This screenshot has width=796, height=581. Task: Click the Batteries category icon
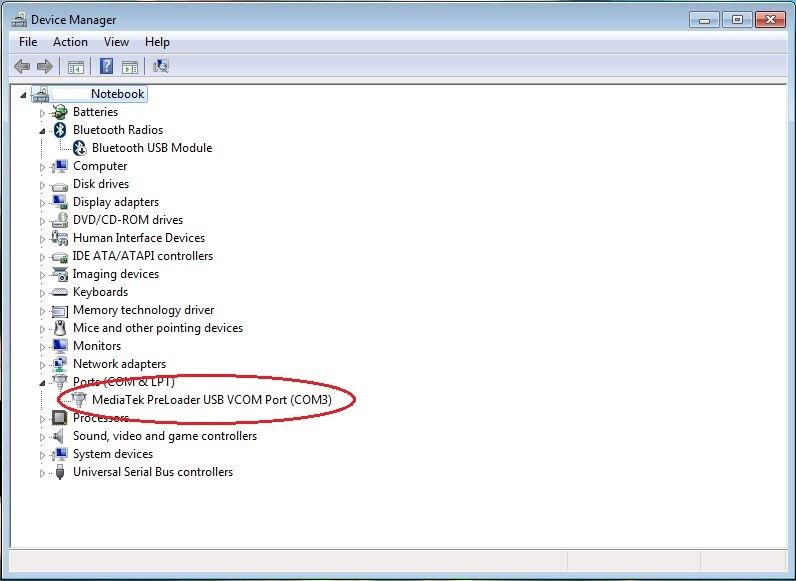pos(60,112)
